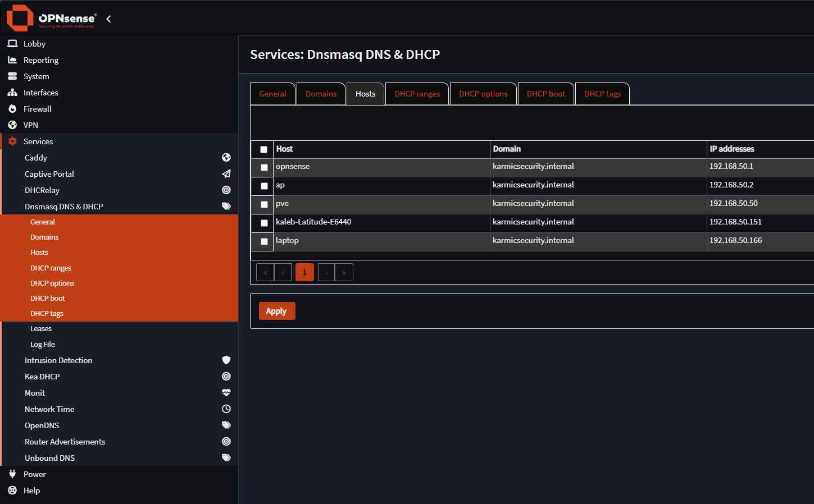Screen dimensions: 814x504
Task: Click the System server icon
Action: tap(12, 76)
